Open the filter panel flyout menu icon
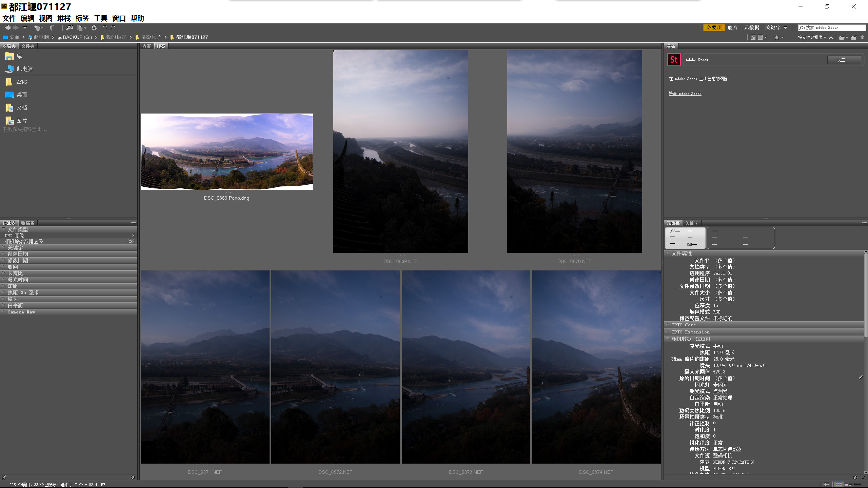This screenshot has height=488, width=868. tap(134, 223)
